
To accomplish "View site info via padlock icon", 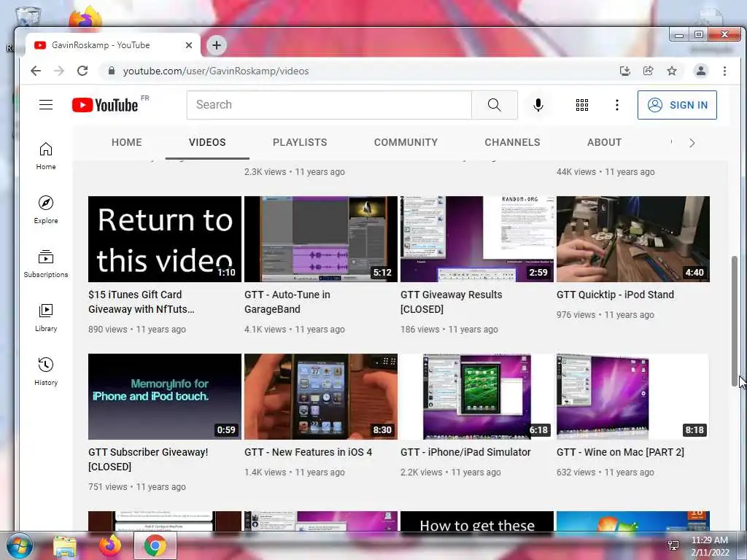I will (112, 71).
